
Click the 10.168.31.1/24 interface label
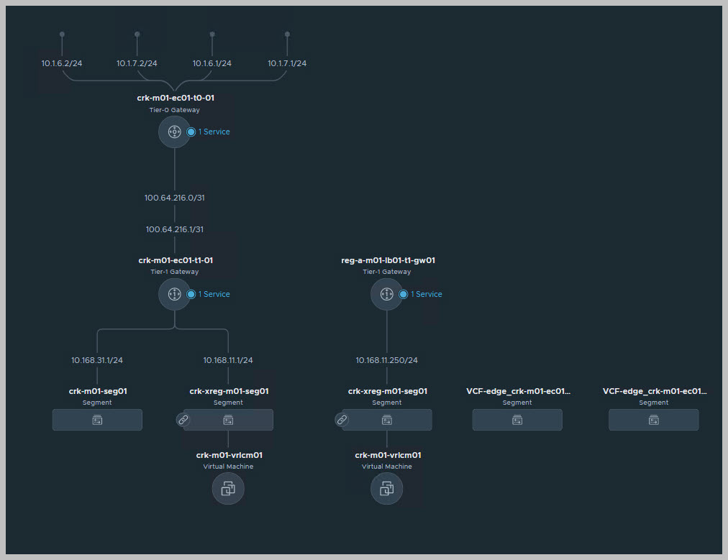coord(97,360)
